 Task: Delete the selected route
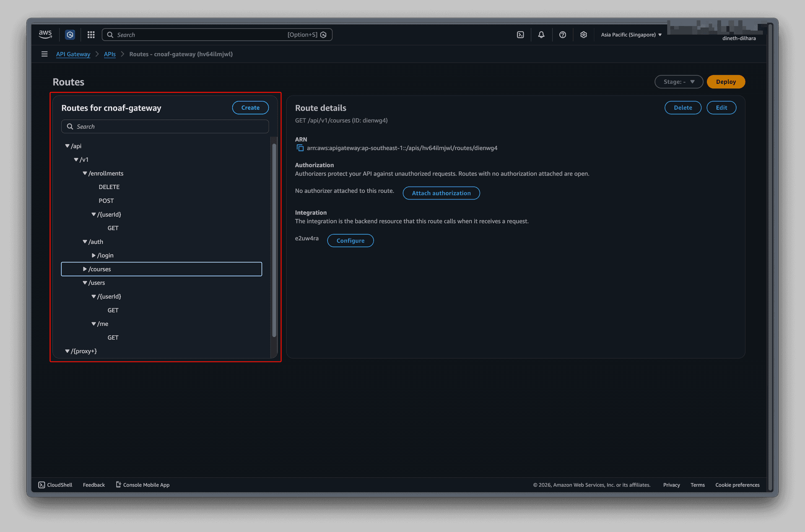[683, 108]
